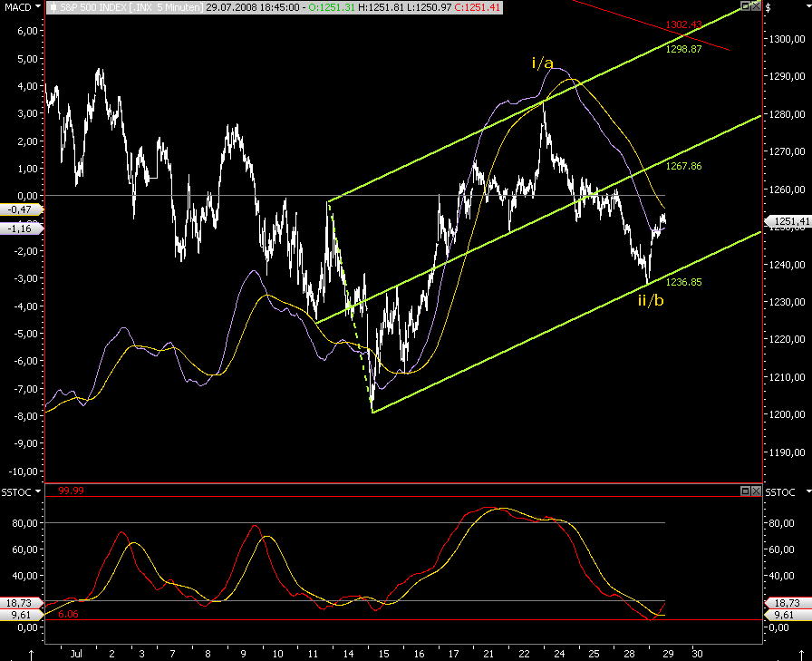Click the right SSTOC value tag 9,61
The width and height of the screenshot is (812, 661).
pyautogui.click(x=788, y=615)
